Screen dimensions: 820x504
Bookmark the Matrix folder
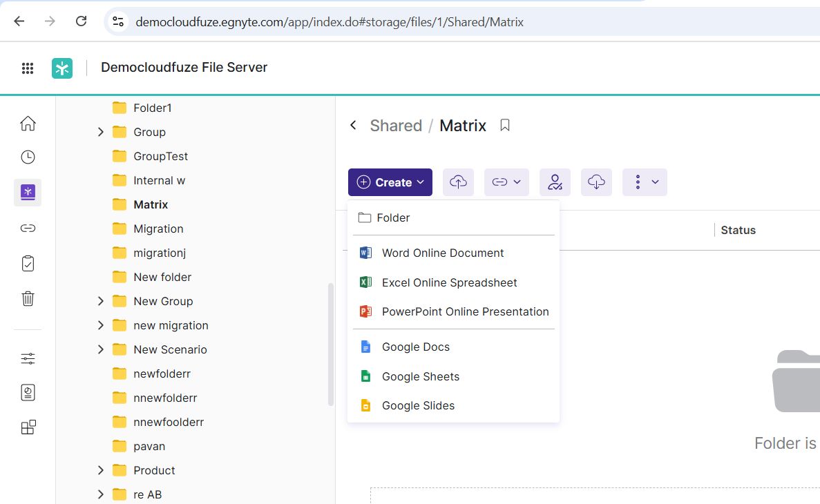505,125
